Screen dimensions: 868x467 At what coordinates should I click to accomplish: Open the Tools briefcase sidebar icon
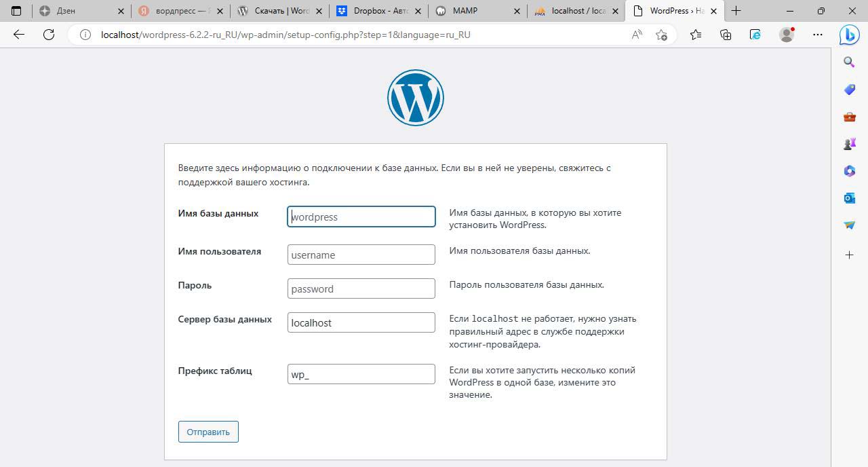(849, 117)
